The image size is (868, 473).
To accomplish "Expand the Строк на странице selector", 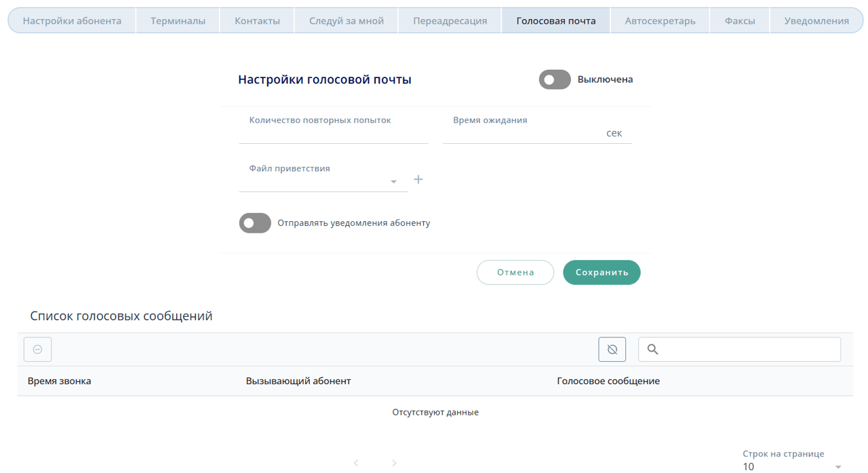I will point(791,466).
